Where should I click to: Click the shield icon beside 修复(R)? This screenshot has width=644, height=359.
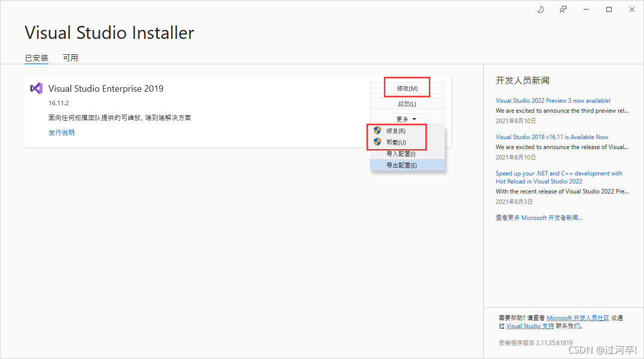coord(377,131)
